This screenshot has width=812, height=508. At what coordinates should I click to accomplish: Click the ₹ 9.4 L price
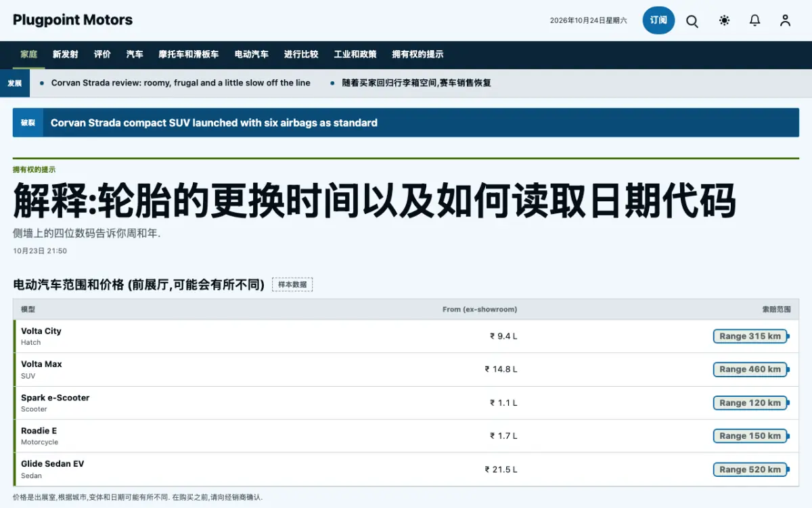[503, 336]
